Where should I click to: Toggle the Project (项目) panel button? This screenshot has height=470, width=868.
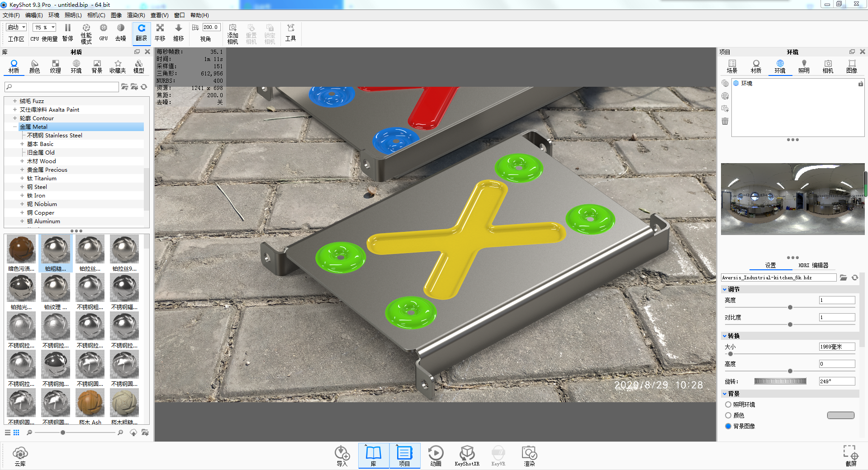[x=404, y=456]
